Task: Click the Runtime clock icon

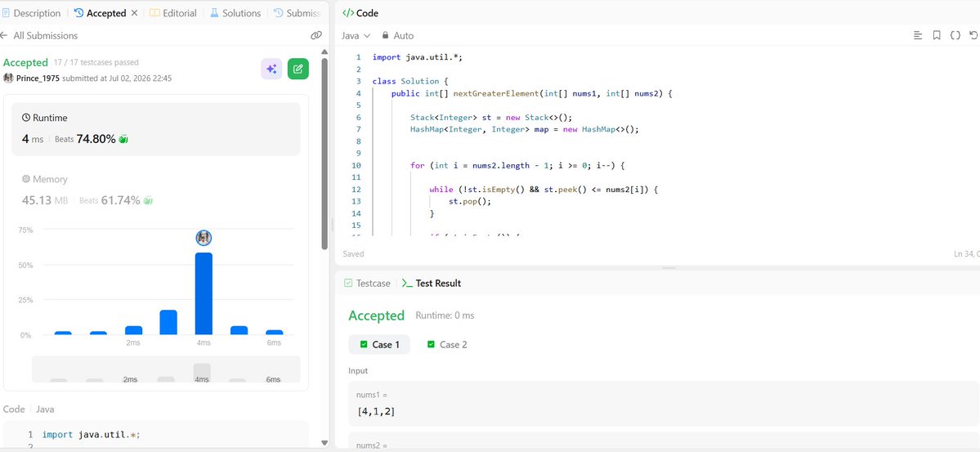Action: click(26, 118)
